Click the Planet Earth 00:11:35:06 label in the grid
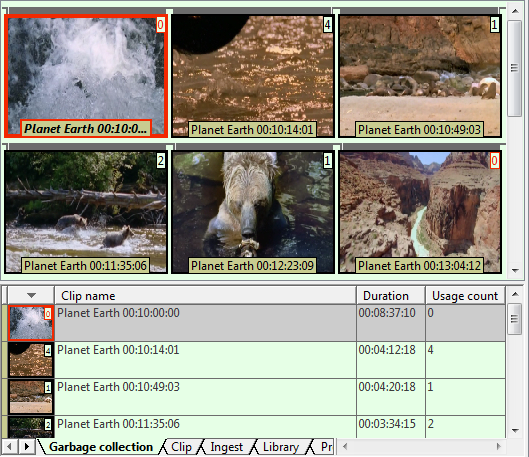 pos(85,266)
